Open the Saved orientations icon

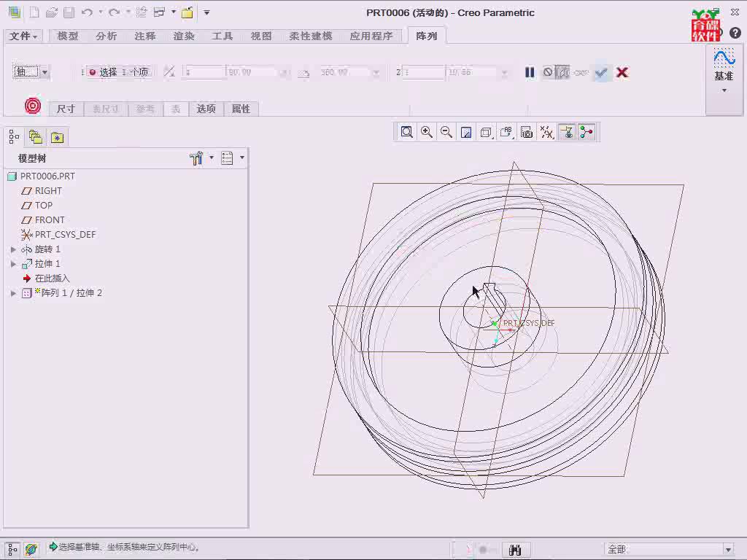point(506,132)
